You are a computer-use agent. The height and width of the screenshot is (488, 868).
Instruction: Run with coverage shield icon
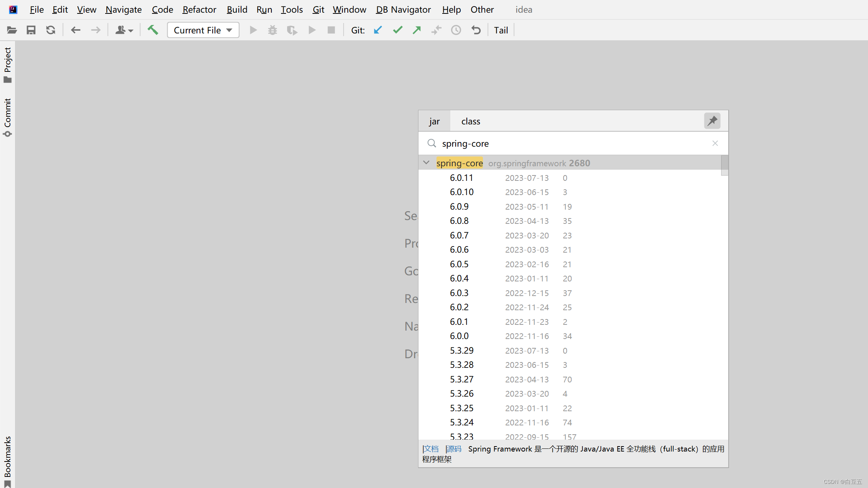[292, 30]
